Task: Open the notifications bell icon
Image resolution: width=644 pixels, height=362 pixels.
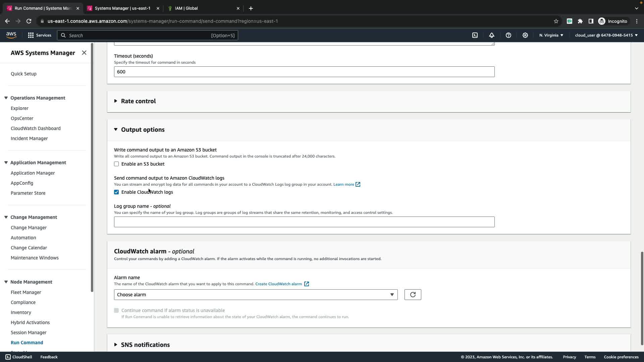Action: [492, 35]
